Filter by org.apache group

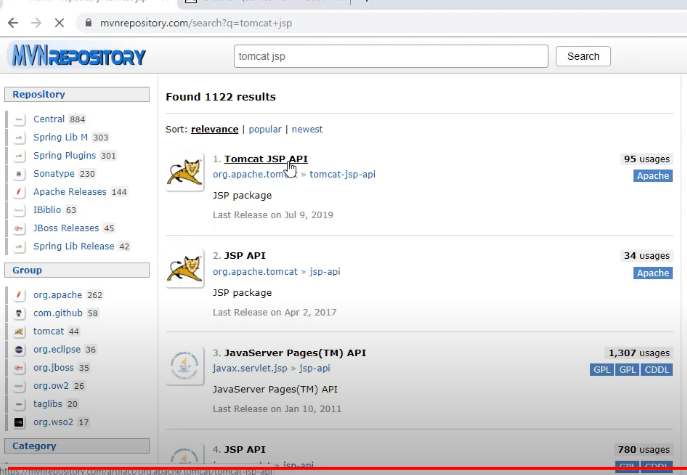point(57,295)
